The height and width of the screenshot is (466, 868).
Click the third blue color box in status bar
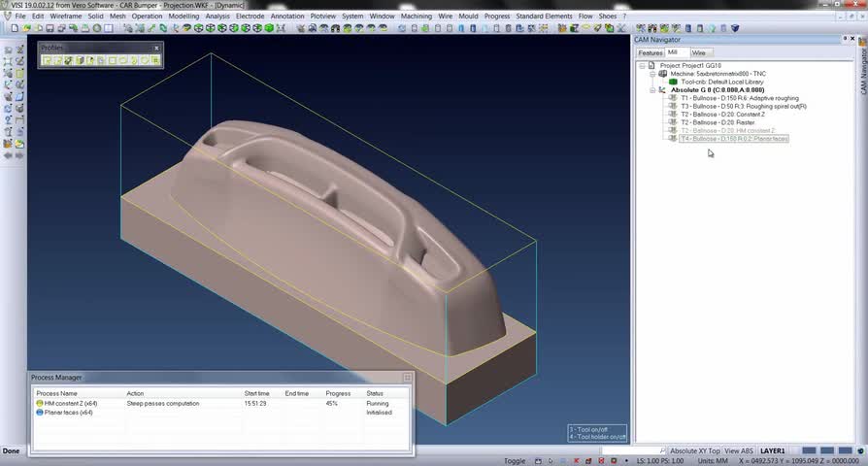click(846, 451)
